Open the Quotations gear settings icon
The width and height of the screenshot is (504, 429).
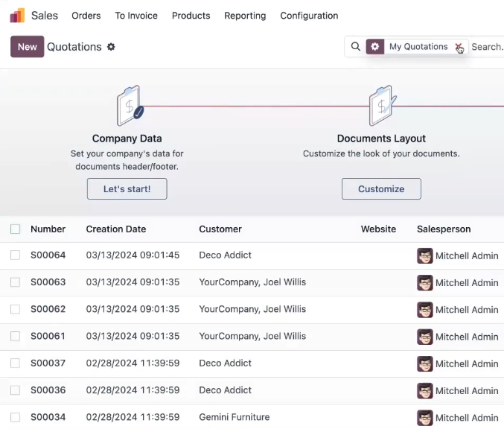111,47
